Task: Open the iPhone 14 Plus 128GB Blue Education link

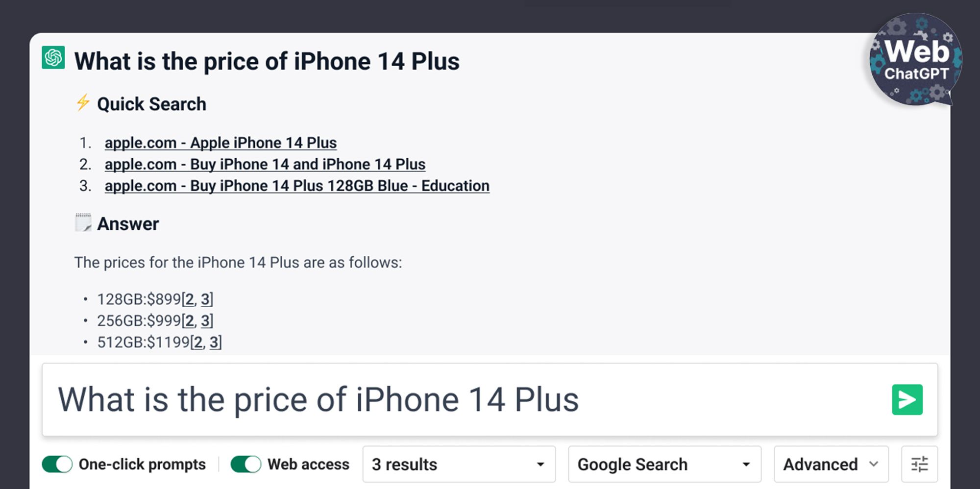Action: click(x=297, y=186)
